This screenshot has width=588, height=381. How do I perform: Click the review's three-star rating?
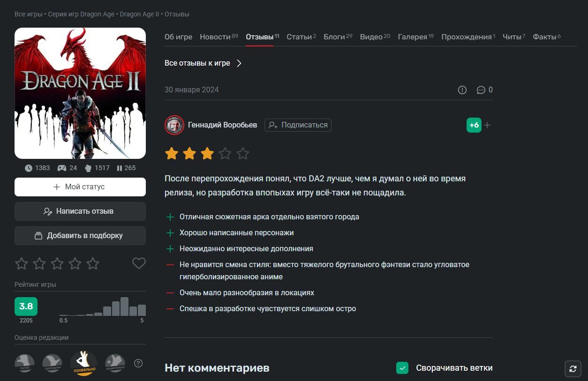click(x=207, y=153)
